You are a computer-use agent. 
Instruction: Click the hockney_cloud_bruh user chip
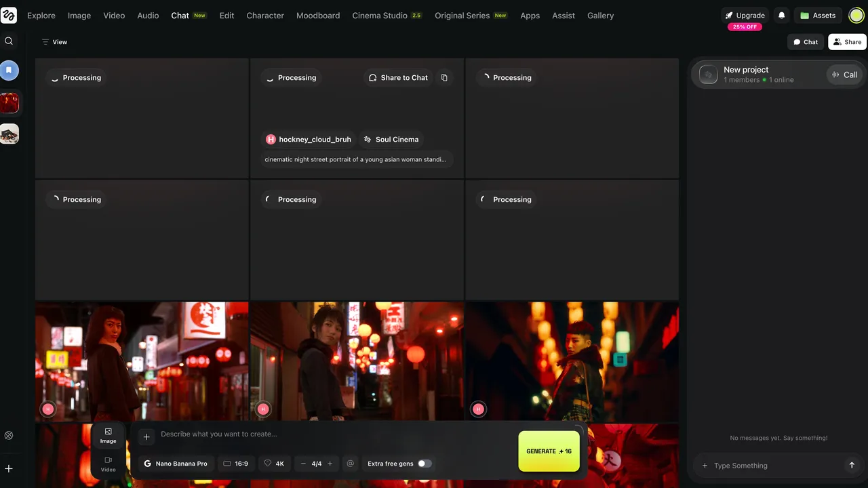tap(309, 140)
